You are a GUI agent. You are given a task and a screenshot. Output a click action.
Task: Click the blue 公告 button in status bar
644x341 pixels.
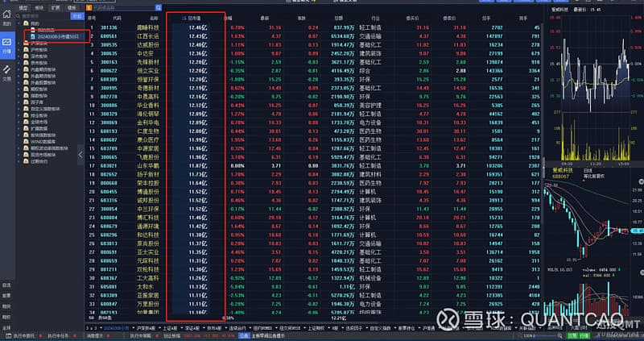(244, 336)
